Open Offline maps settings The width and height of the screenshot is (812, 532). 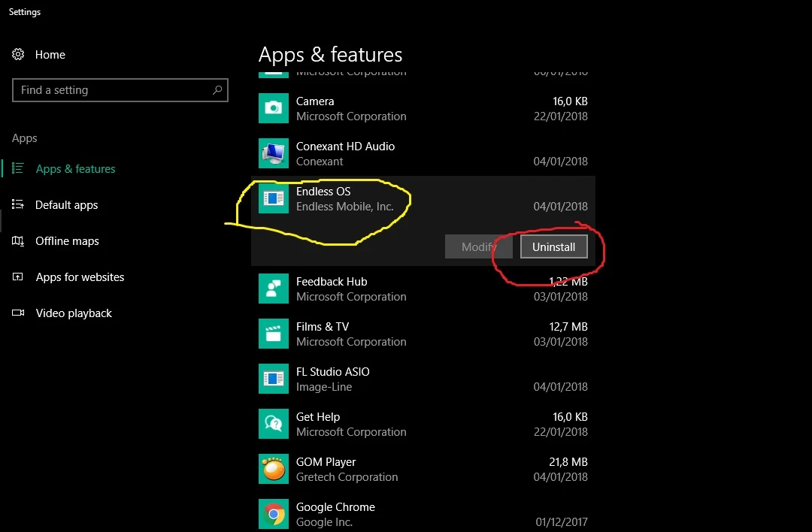click(67, 241)
